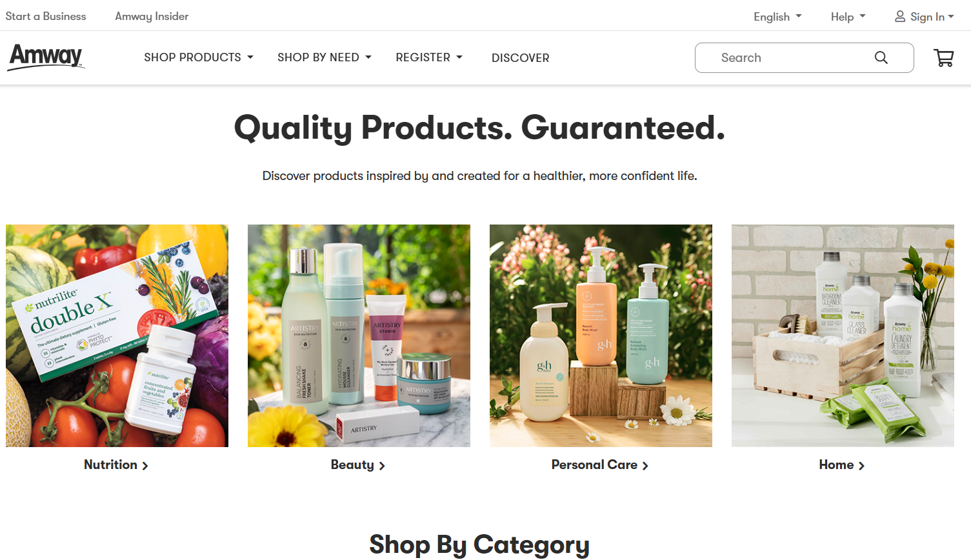971x560 pixels.
Task: Open the Discover menu item
Action: click(x=521, y=58)
